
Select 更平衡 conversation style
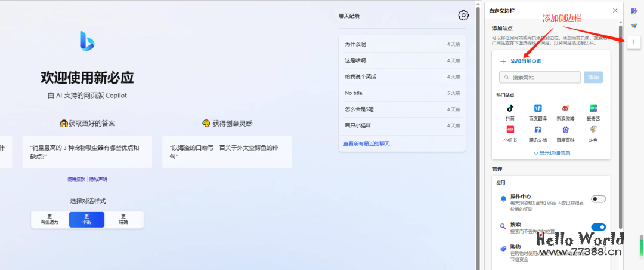pyautogui.click(x=86, y=219)
